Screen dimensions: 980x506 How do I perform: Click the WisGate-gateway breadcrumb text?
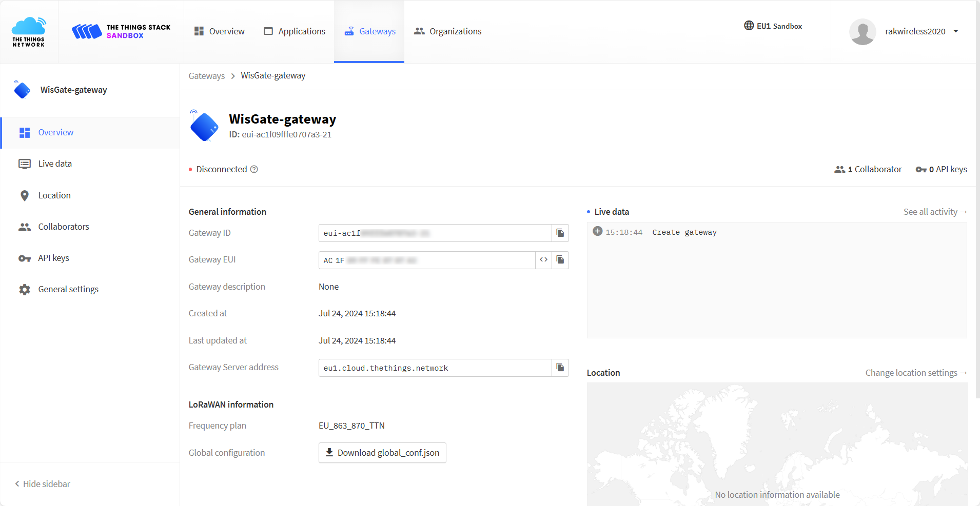tap(273, 76)
